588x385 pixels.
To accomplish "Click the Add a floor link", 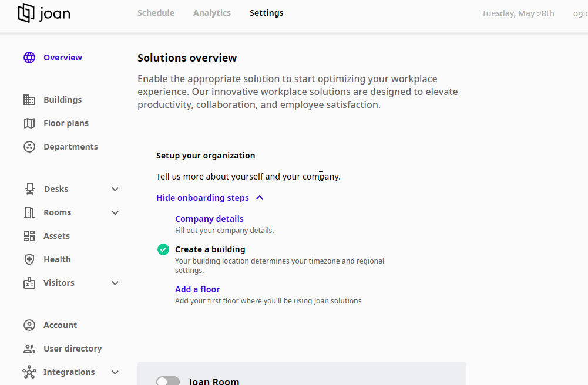I will click(197, 289).
